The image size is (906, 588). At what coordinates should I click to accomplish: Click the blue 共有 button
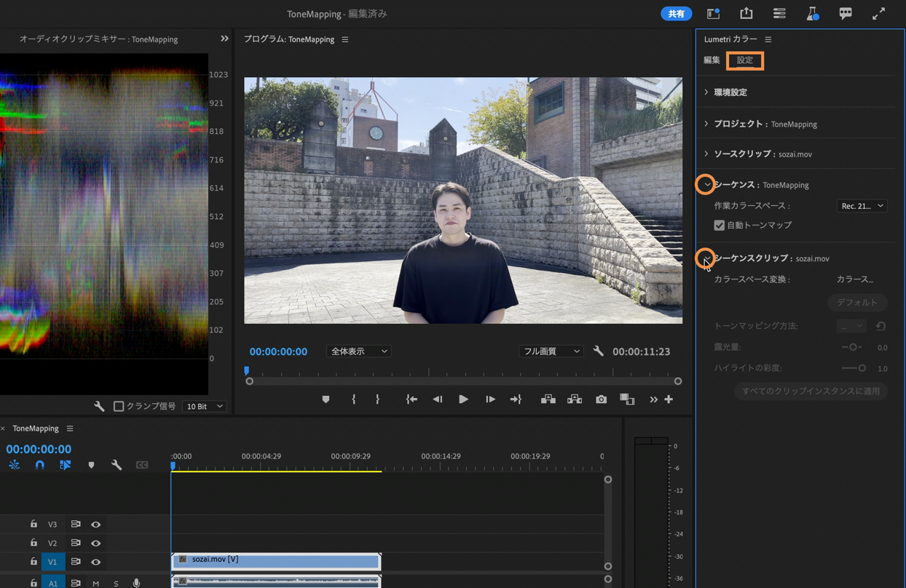coord(676,14)
